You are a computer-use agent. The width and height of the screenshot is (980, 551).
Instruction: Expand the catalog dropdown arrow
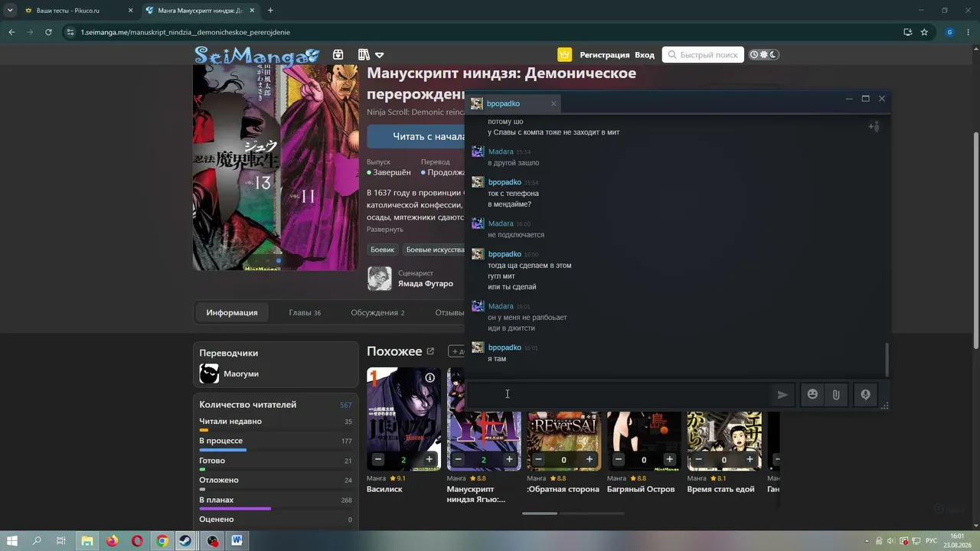click(380, 55)
